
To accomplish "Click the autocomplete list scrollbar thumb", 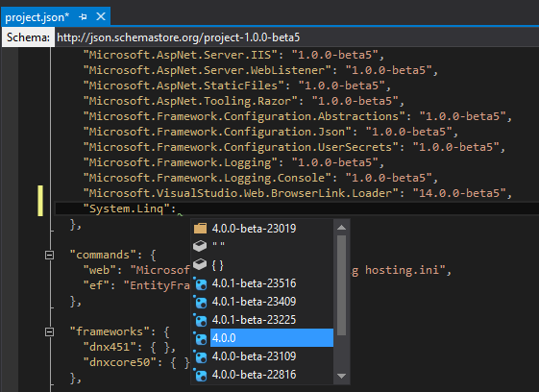I will click(x=341, y=285).
